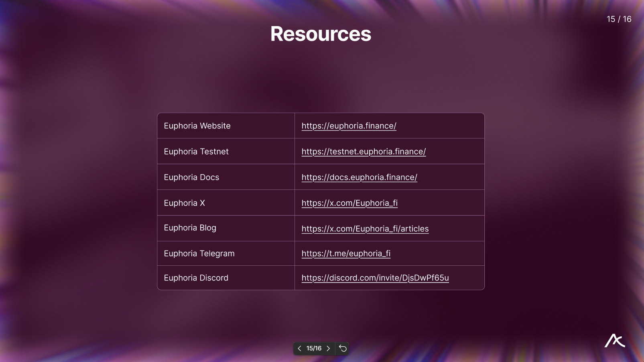Image resolution: width=644 pixels, height=362 pixels.
Task: Follow the t.me/euphoria_fi Telegram link
Action: pyautogui.click(x=346, y=254)
